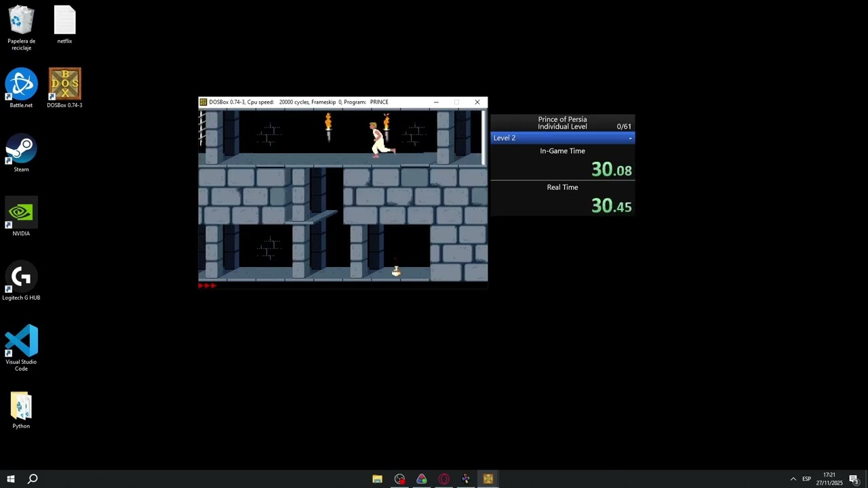Open the taskbar search magnifier

coord(32,479)
